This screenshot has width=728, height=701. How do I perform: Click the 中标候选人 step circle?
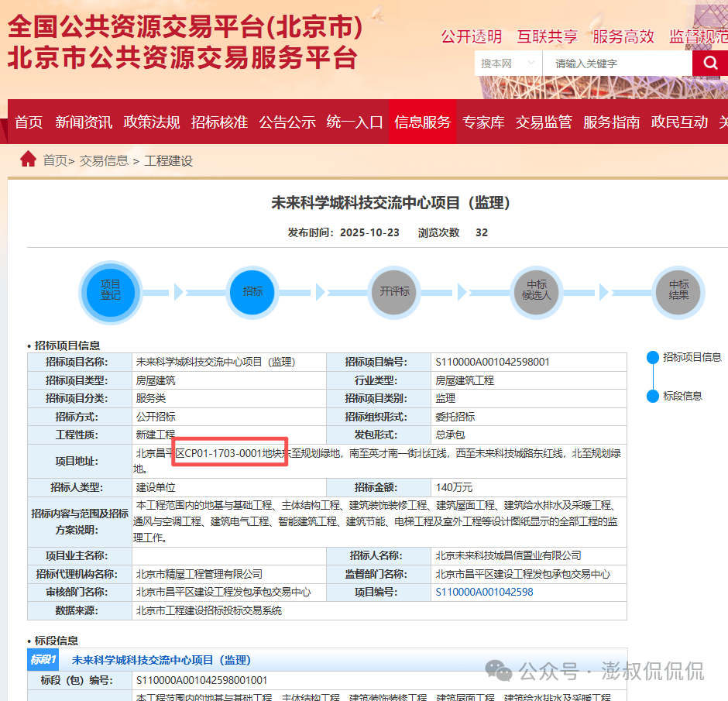coord(537,291)
